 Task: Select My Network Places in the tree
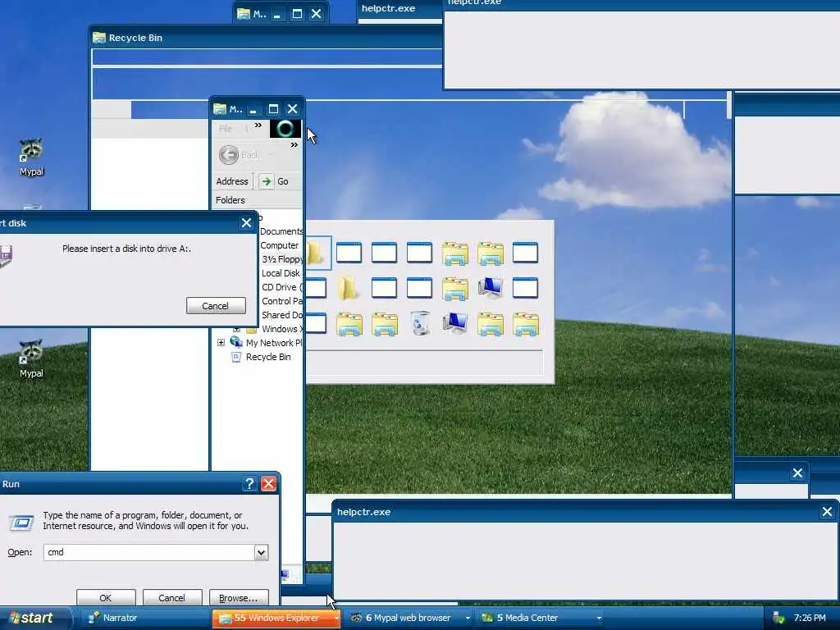tap(274, 343)
